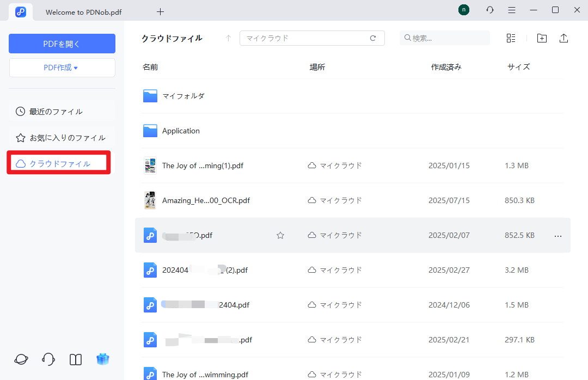588x380 pixels.
Task: Click the globe browser icon
Action: click(x=21, y=359)
